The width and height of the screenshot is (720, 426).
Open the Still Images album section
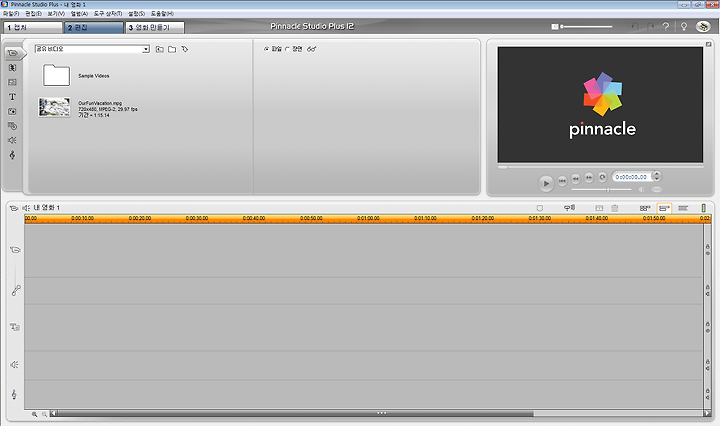point(12,112)
